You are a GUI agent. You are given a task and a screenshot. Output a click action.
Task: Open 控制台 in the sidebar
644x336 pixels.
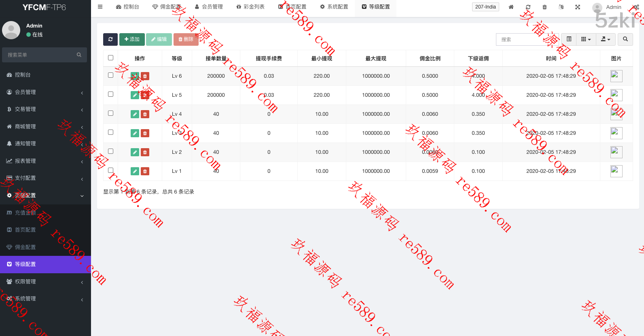click(45, 75)
